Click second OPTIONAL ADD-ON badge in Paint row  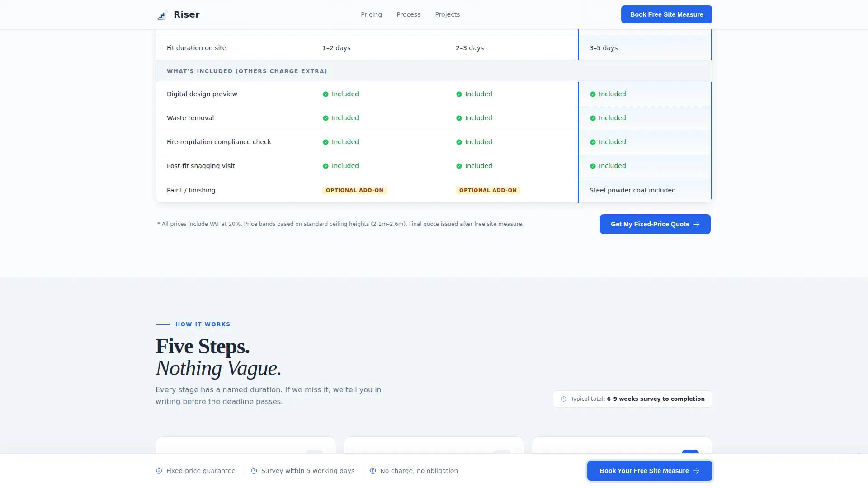[x=488, y=190]
